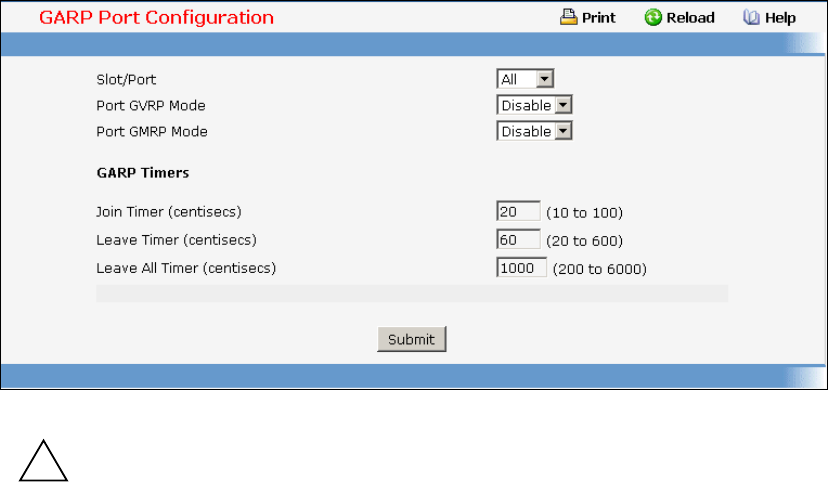Click the Leave All Timer input field
The height and width of the screenshot is (482, 828).
tap(521, 267)
